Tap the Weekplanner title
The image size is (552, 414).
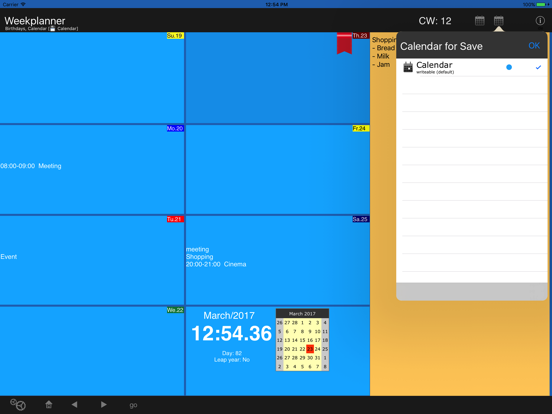tap(35, 20)
